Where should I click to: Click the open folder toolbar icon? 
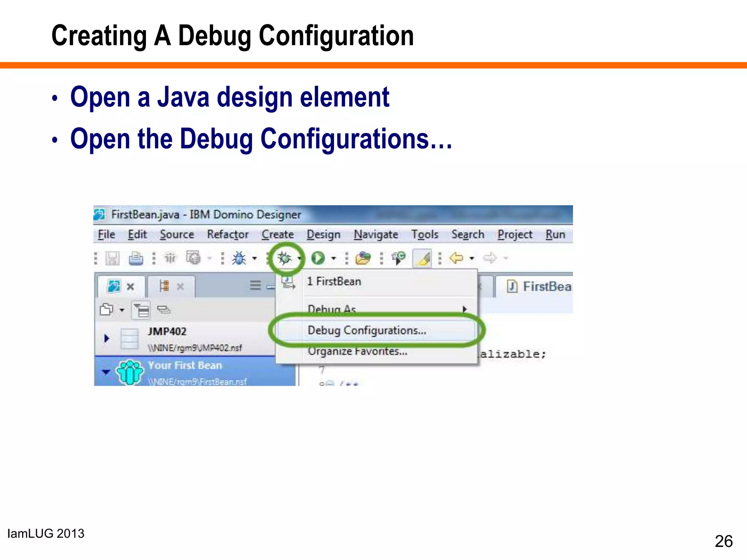point(363,258)
